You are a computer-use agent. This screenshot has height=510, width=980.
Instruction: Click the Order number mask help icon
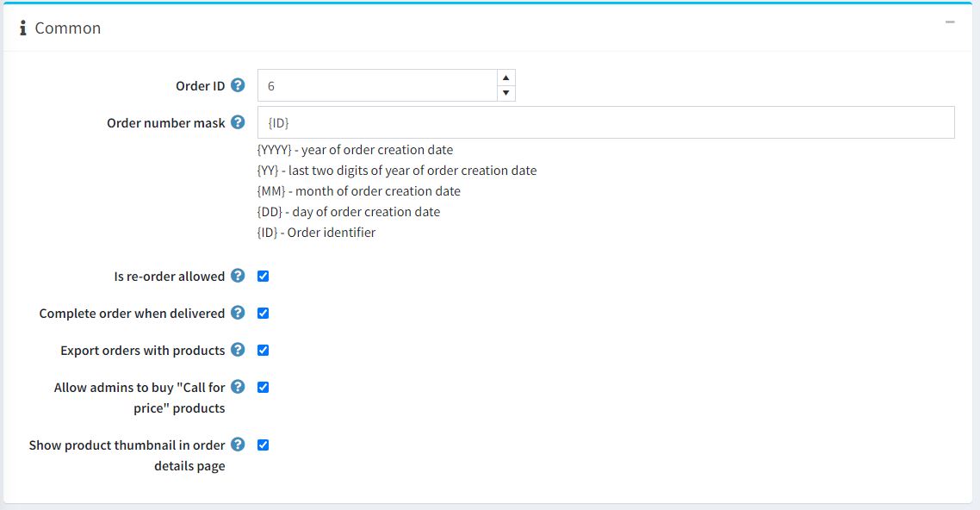coord(238,122)
